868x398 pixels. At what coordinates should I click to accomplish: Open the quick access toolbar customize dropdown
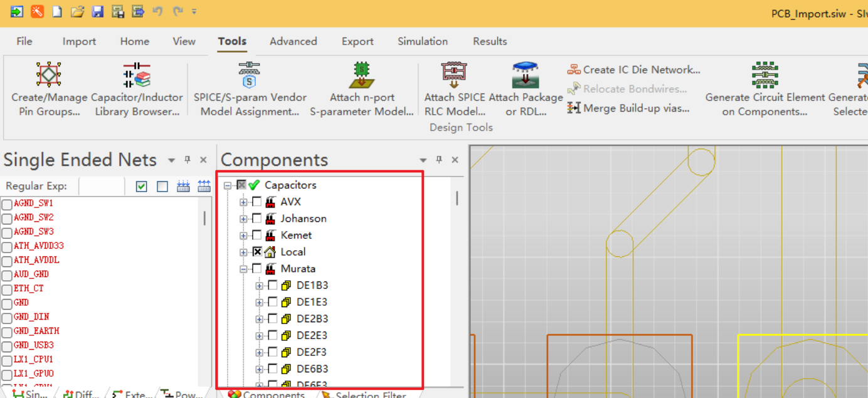click(x=194, y=11)
